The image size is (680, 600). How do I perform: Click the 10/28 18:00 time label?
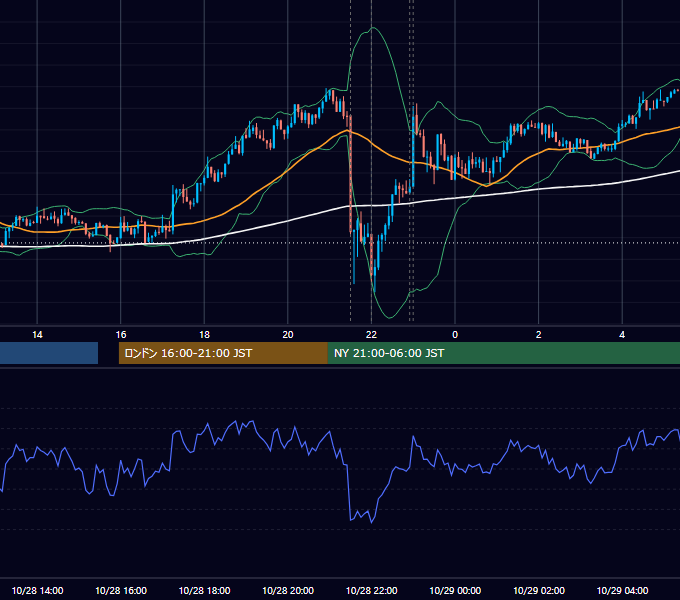tap(204, 590)
